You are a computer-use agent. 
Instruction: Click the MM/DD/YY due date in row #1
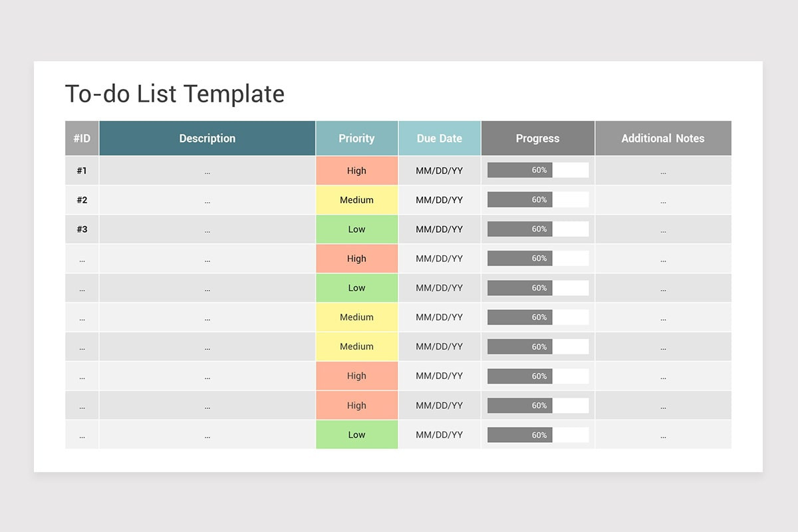(440, 170)
